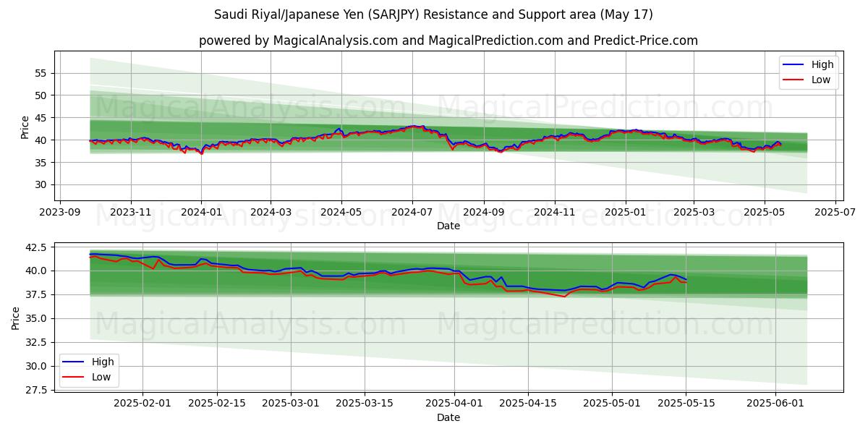Click the top chart 'Date' axis label
This screenshot has width=868, height=434.
(448, 226)
